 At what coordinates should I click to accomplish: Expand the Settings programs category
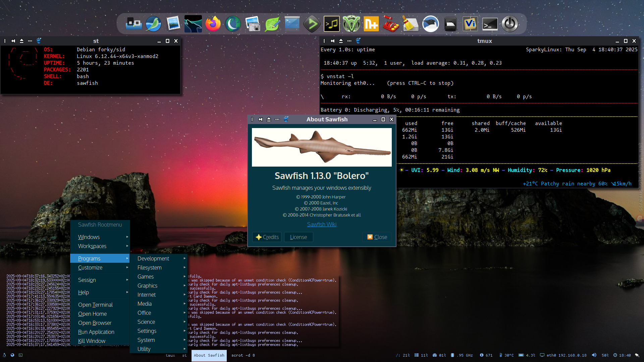coord(158,331)
